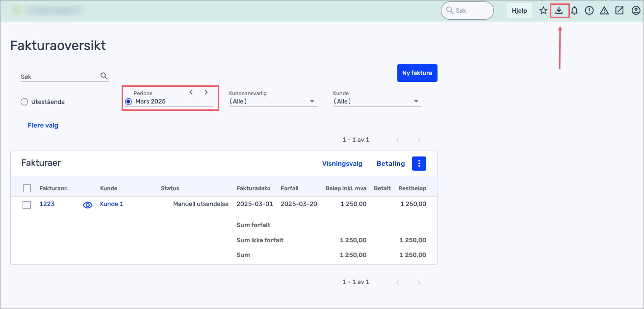
Task: Check the select-all invoices checkbox
Action: coord(27,188)
